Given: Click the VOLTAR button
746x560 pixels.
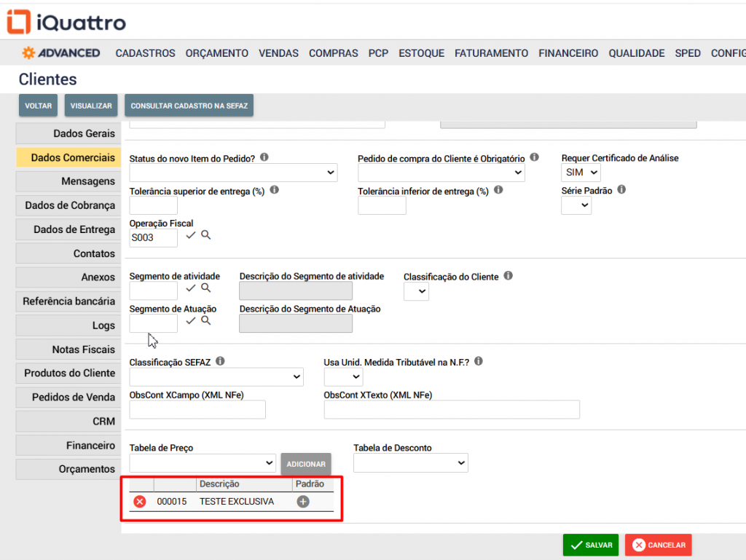Looking at the screenshot, I should click(x=38, y=106).
